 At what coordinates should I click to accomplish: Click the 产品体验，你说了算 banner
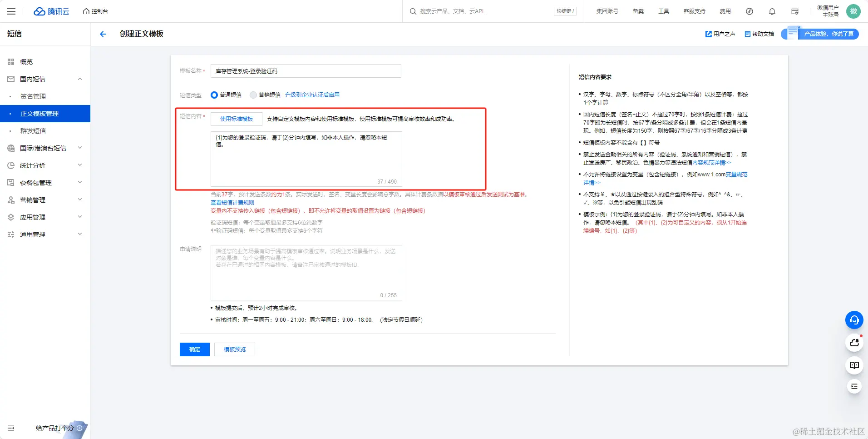point(820,34)
